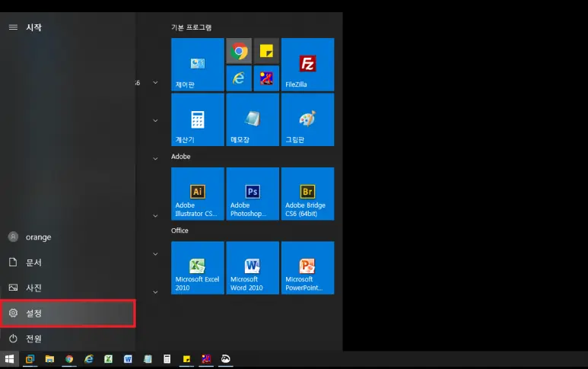This screenshot has height=369, width=588.
Task: Switch to the round white mountain icon on taskbar
Action: tap(225, 359)
